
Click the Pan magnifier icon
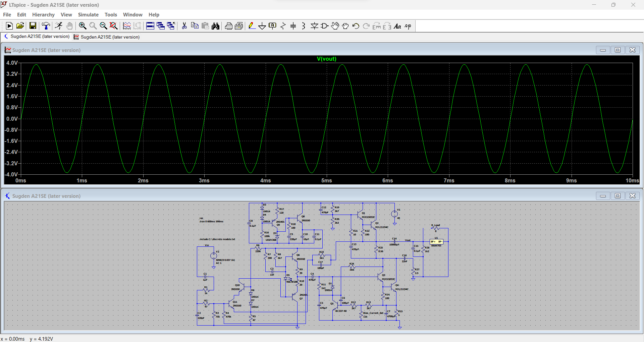[x=93, y=26]
